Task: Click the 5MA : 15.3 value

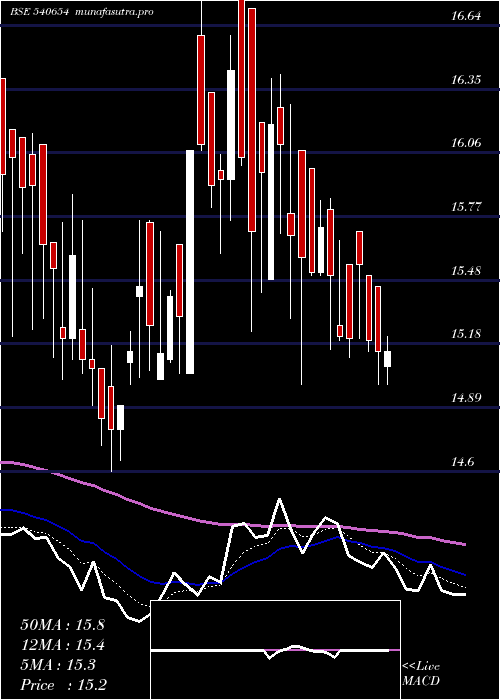Action: [x=58, y=665]
